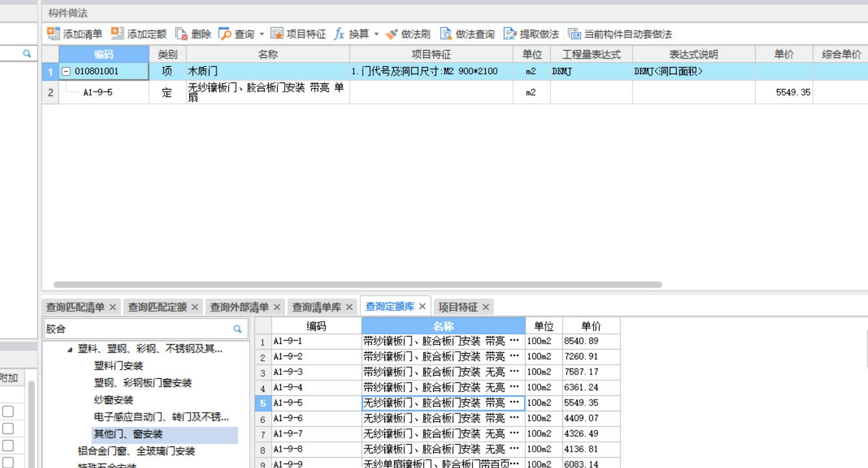
Task: Toggle the first checkbox in left panel
Action: click(x=8, y=411)
